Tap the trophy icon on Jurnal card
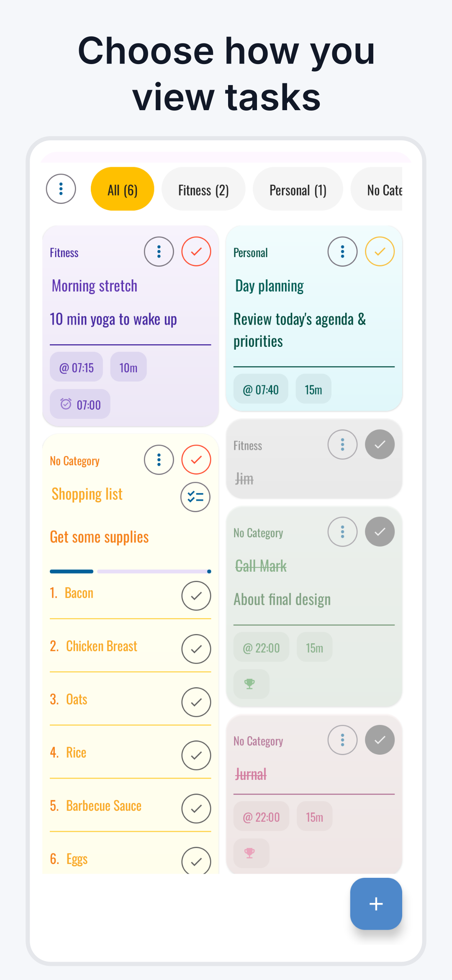The image size is (452, 980). click(x=251, y=853)
